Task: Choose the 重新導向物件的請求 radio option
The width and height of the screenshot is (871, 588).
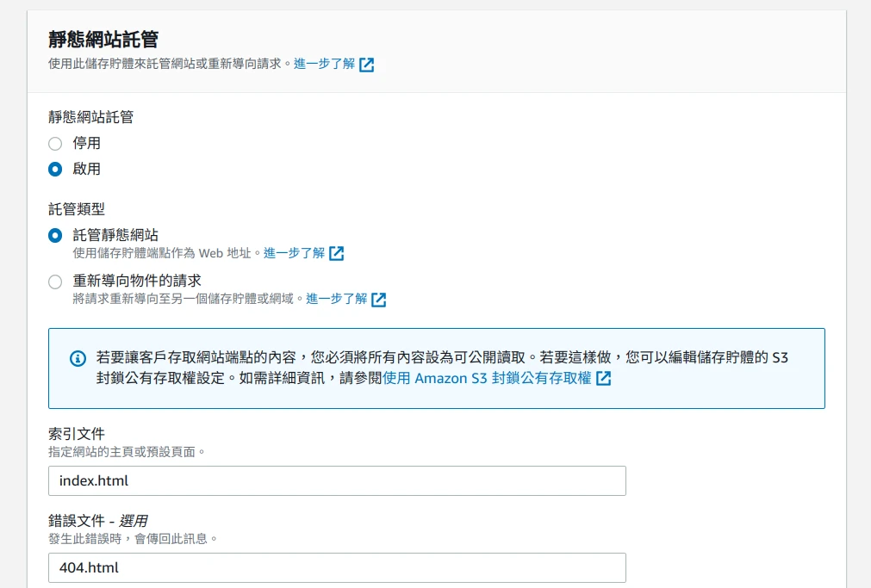Action: [x=55, y=282]
